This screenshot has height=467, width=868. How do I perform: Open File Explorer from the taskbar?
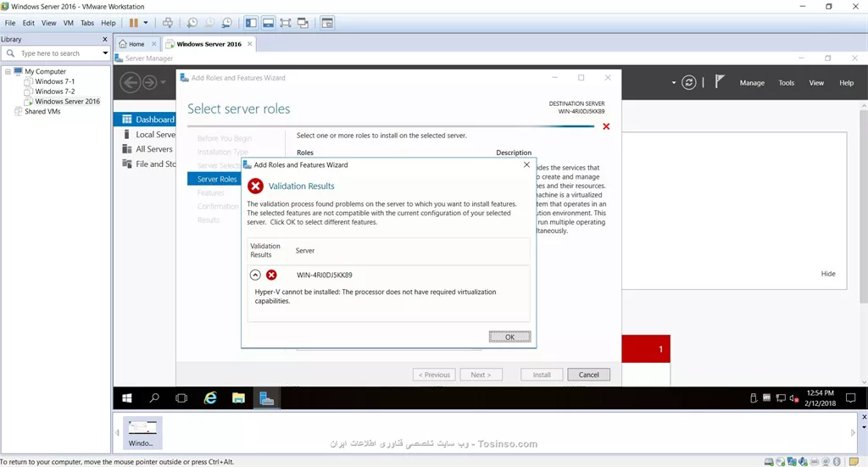(x=238, y=398)
